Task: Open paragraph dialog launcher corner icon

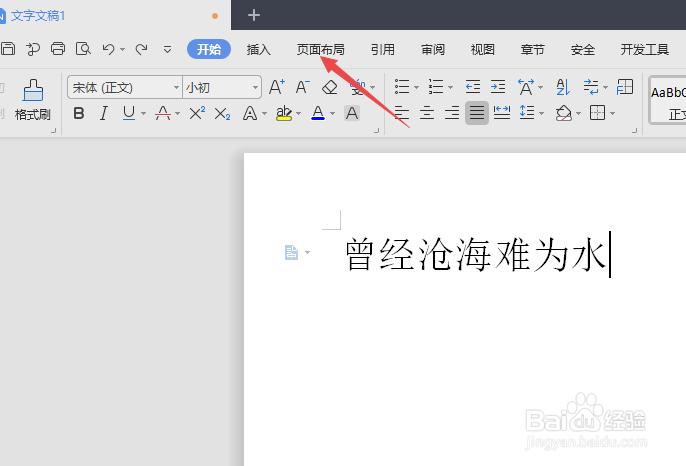Action: coord(634,130)
